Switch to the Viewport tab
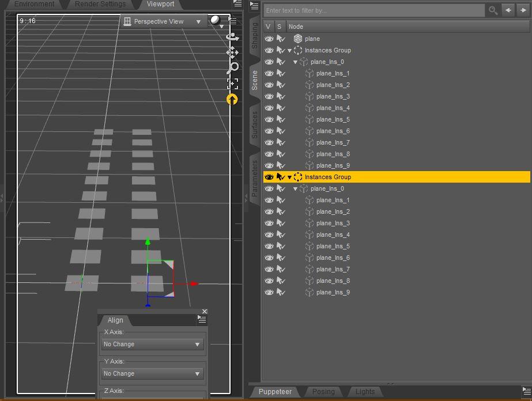 [160, 4]
